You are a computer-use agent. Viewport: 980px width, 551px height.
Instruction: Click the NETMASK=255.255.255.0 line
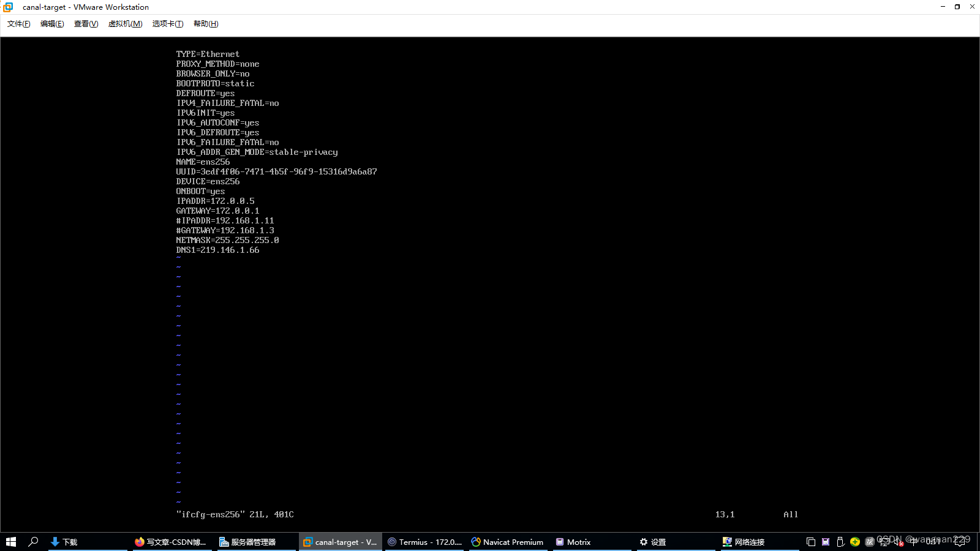click(x=227, y=240)
